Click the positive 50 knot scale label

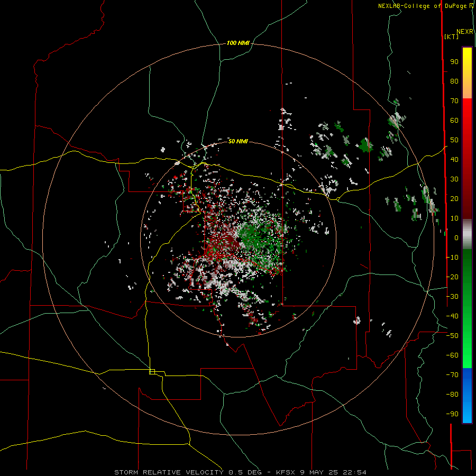[454, 140]
